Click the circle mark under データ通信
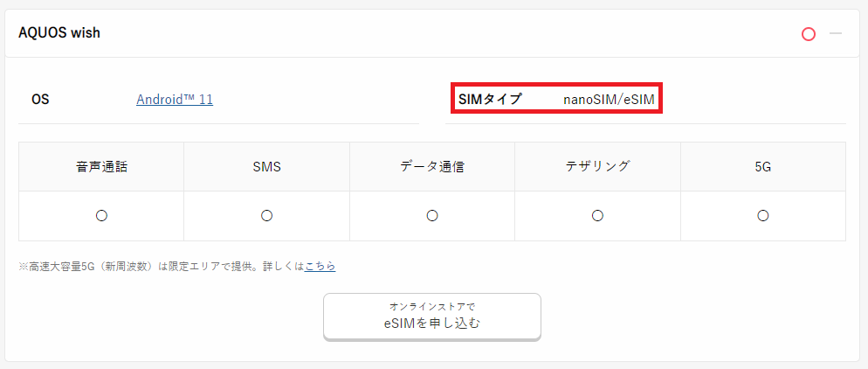The height and width of the screenshot is (369, 868). click(x=431, y=215)
